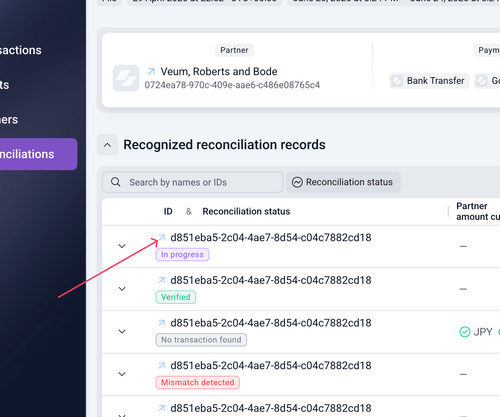
Task: Click the ID column header
Action: click(168, 211)
